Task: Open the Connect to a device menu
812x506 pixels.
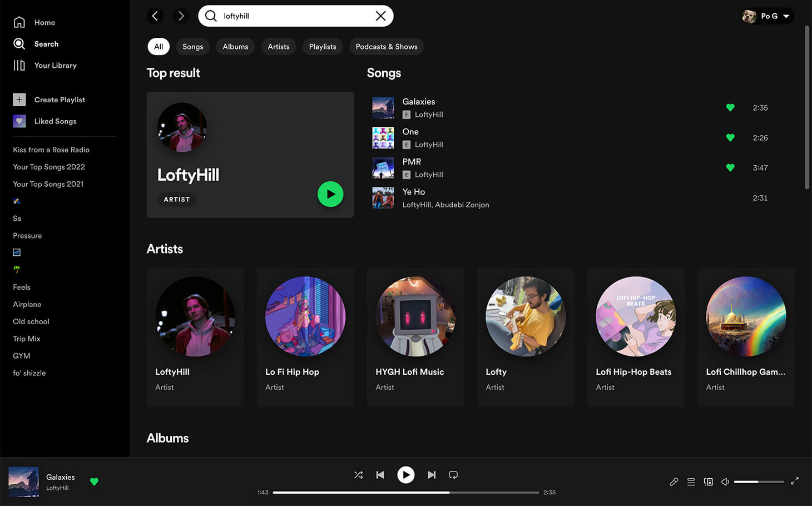Action: coord(708,482)
